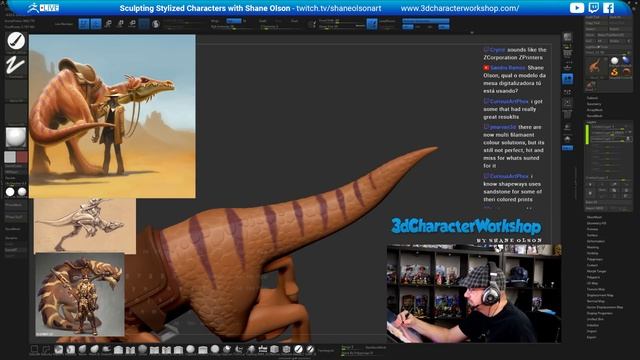
Task: Collapse the Layers sub-palette
Action: (x=591, y=122)
